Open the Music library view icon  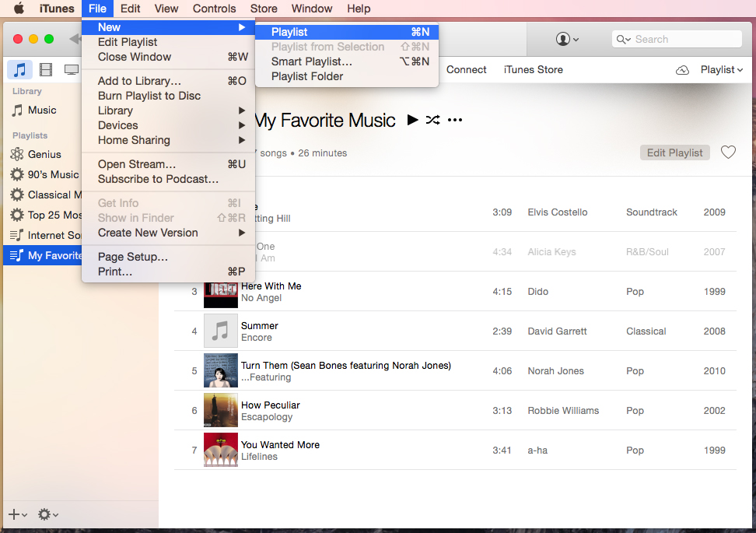pos(20,70)
